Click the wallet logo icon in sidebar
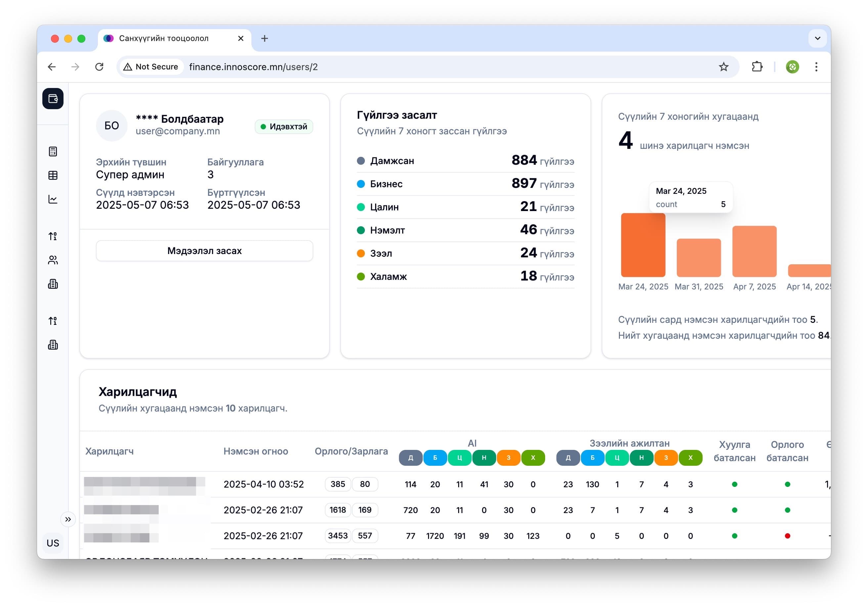868x608 pixels. tap(53, 99)
